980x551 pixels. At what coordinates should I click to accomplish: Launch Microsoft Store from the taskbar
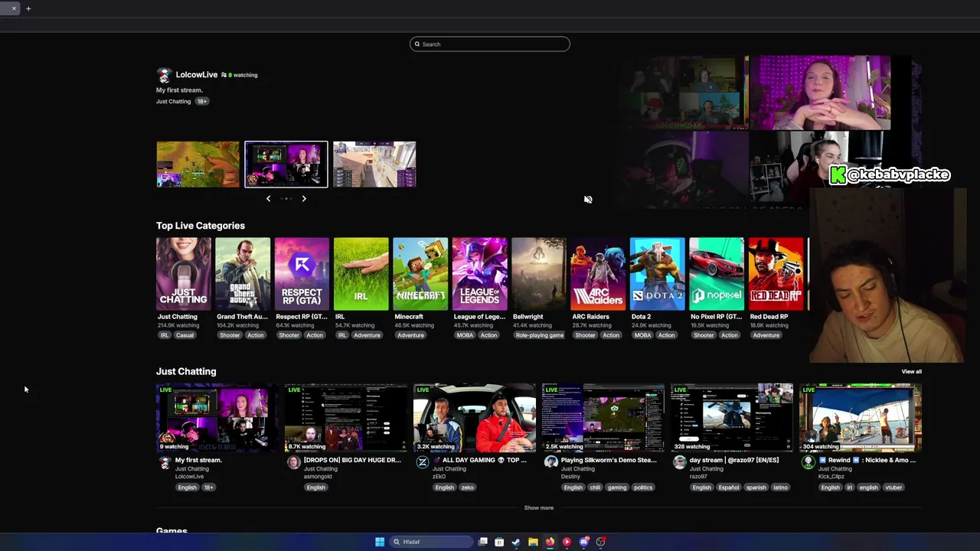tap(499, 542)
